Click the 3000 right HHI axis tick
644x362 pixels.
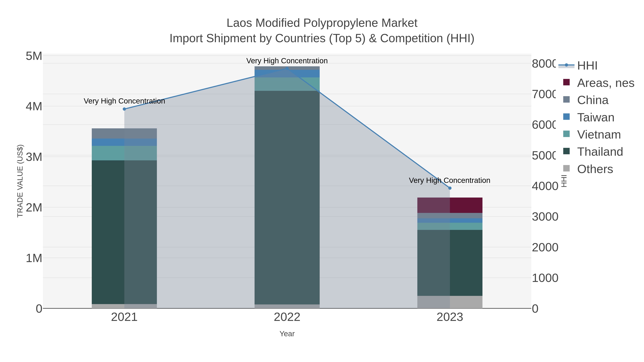[x=545, y=217]
